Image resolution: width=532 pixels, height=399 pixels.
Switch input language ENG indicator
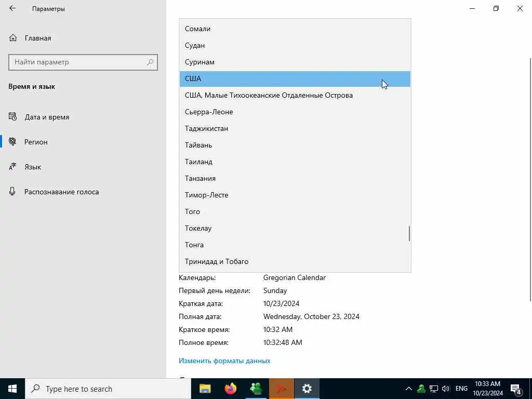click(461, 389)
